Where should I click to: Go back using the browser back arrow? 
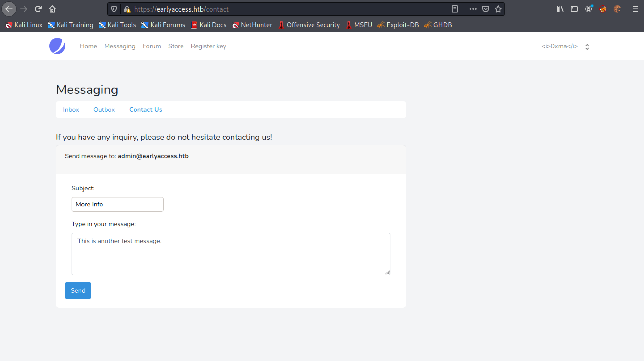[x=9, y=9]
